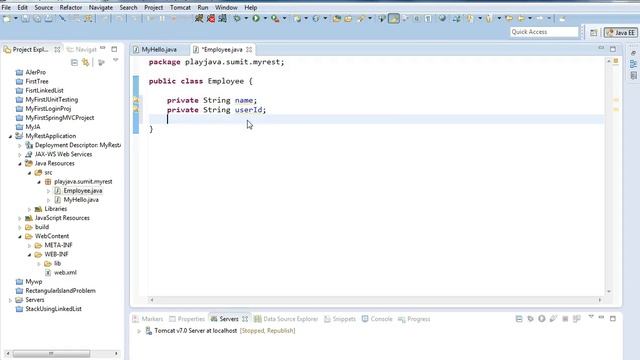Viewport: 640px width, 360px height.
Task: Click Collapse All in Project Explorer
Action: point(74,62)
